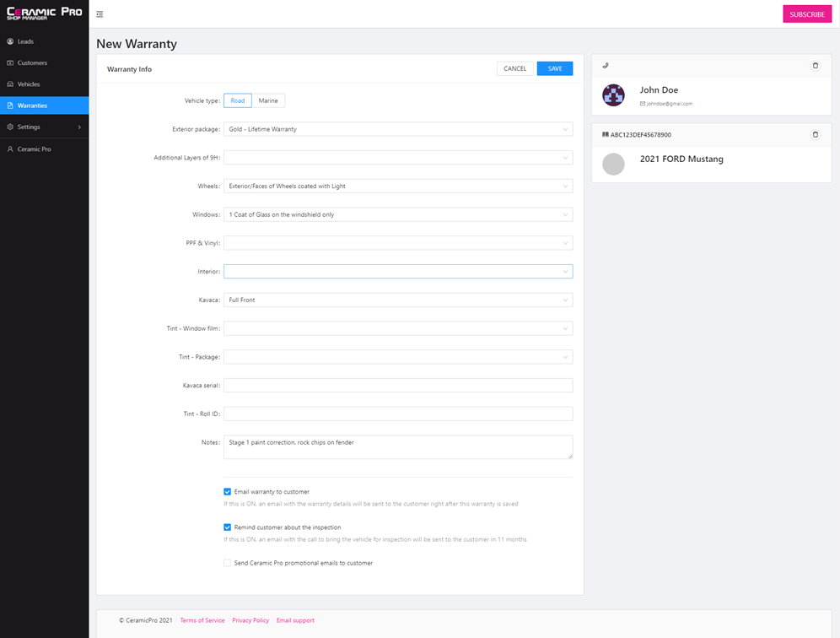Go to Customers in sidebar
The width and height of the screenshot is (840, 638).
tap(45, 62)
